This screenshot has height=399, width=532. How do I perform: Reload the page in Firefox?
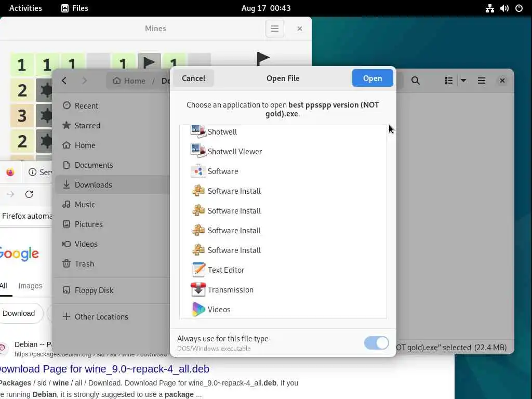(x=29, y=194)
